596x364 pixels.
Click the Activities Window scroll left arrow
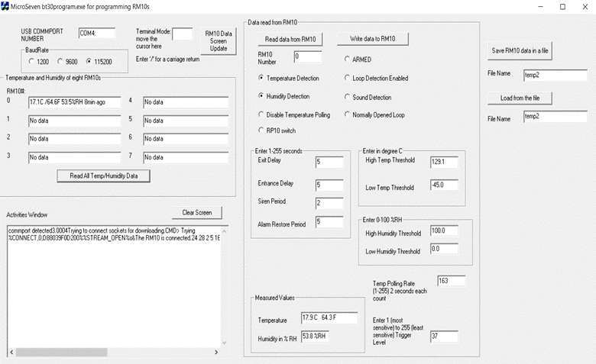tap(11, 353)
